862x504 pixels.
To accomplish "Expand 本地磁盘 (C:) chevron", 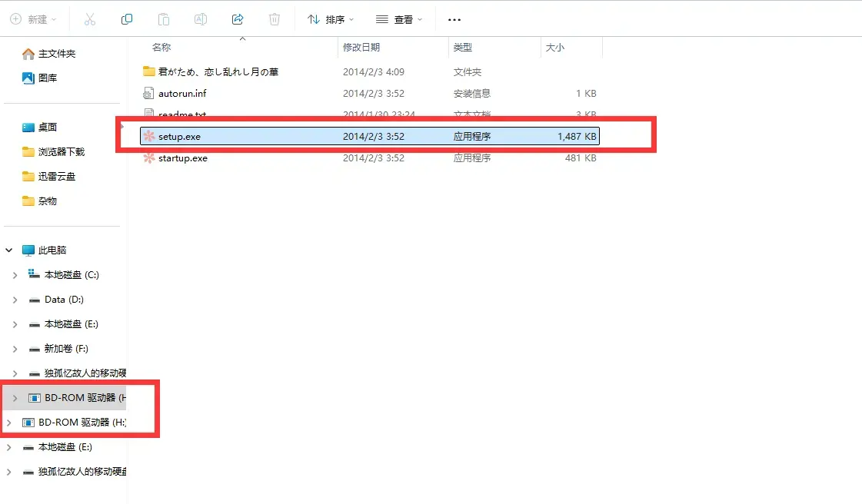I will (x=15, y=275).
